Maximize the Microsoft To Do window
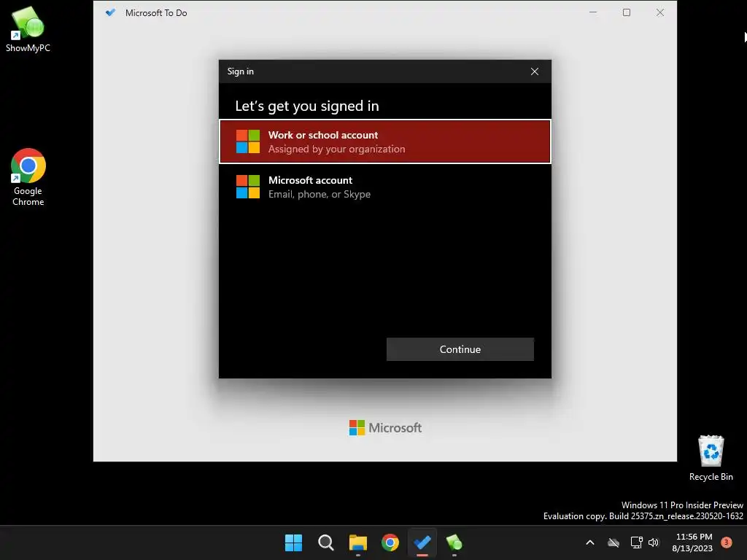The width and height of the screenshot is (747, 560). click(627, 12)
